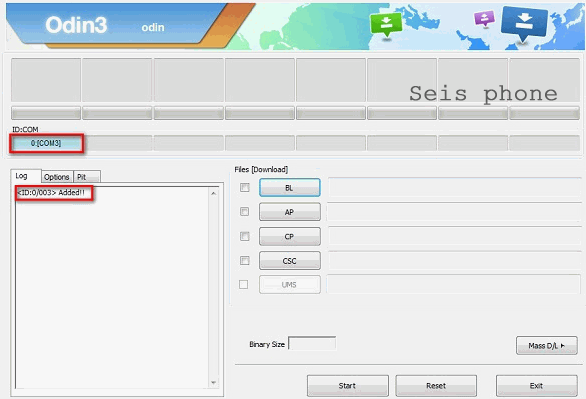Click the first progress bar slot

click(46, 113)
